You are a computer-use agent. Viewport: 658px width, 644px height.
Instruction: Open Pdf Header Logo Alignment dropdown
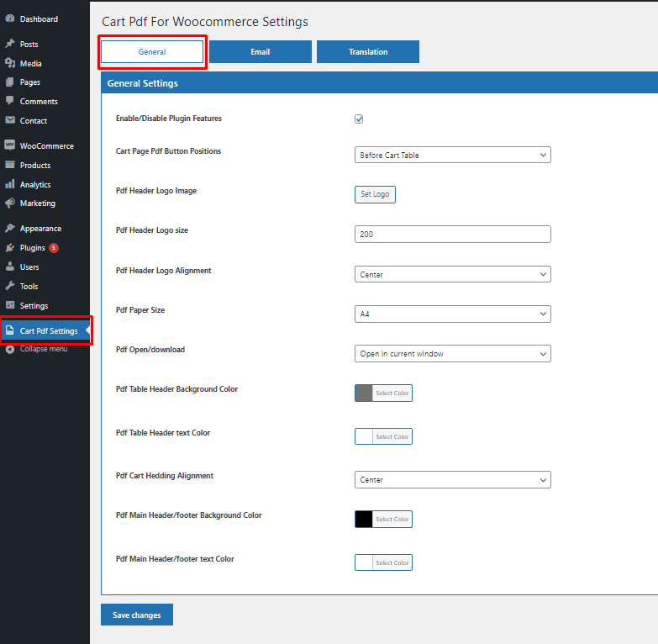click(452, 274)
